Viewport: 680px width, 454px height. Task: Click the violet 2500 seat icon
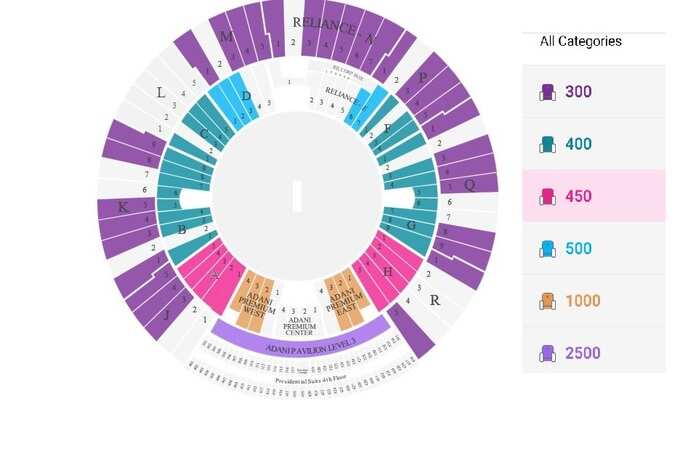(x=547, y=353)
